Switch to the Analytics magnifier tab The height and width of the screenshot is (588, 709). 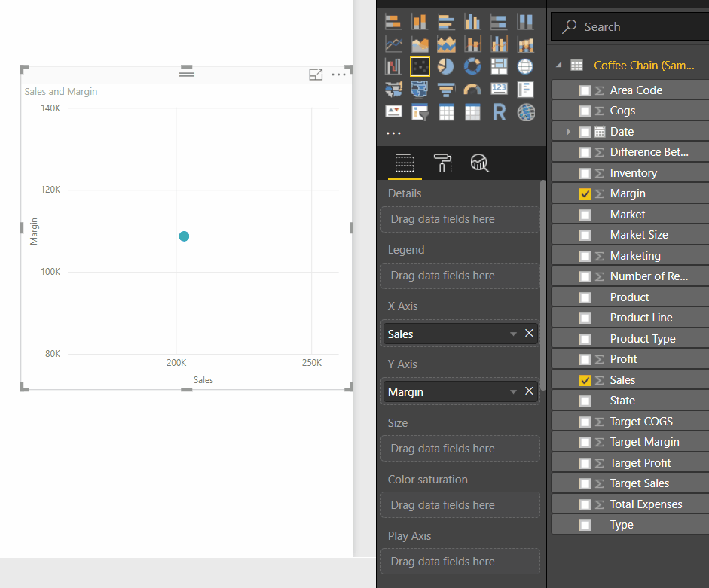[x=480, y=163]
